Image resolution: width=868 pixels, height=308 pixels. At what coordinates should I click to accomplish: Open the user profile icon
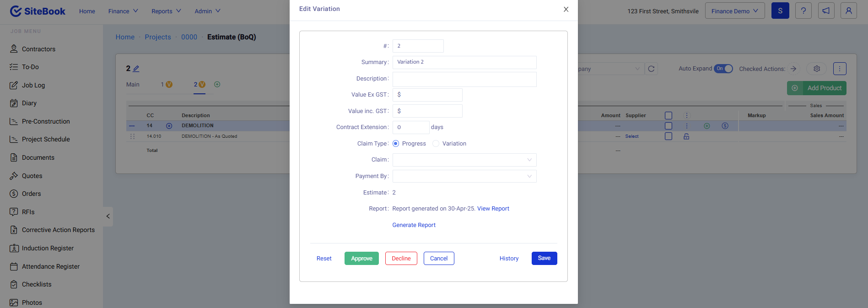tap(848, 11)
